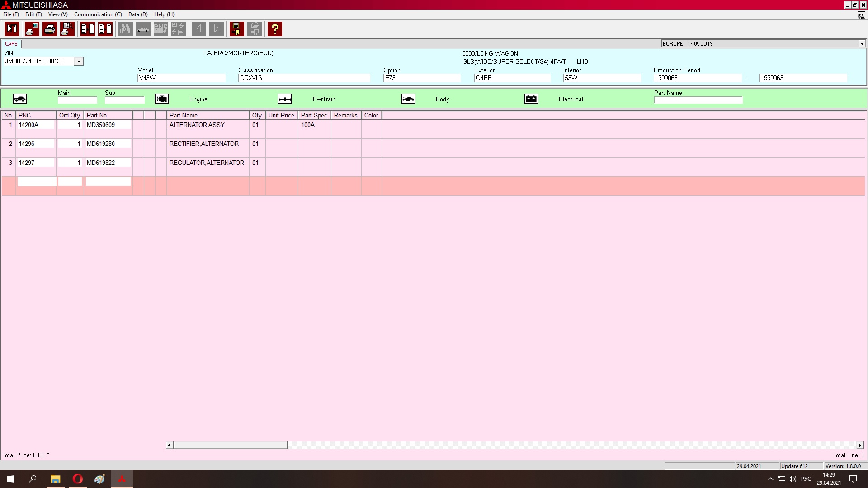Viewport: 868px width, 488px height.
Task: Select the Electrical battery icon
Action: click(531, 99)
